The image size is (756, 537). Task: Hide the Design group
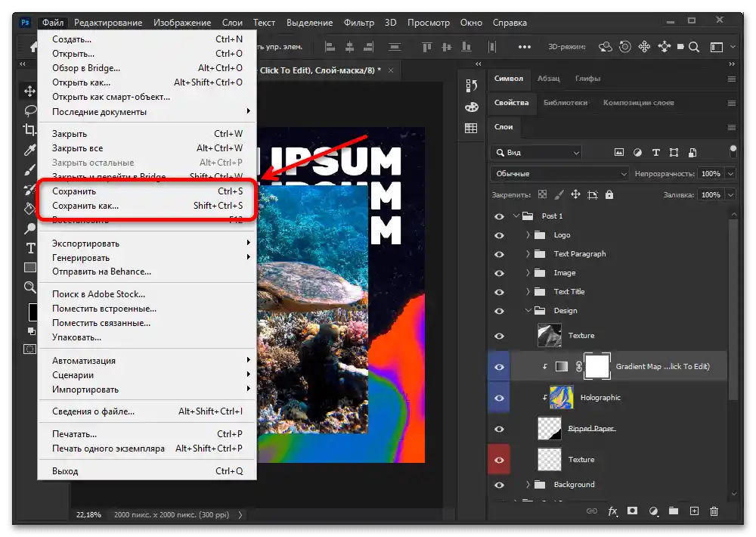tap(500, 311)
